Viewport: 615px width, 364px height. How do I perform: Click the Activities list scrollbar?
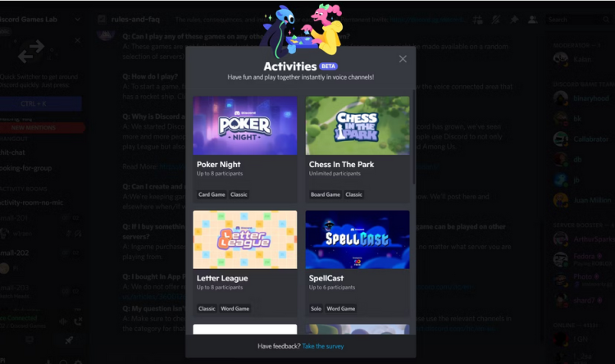click(413, 137)
